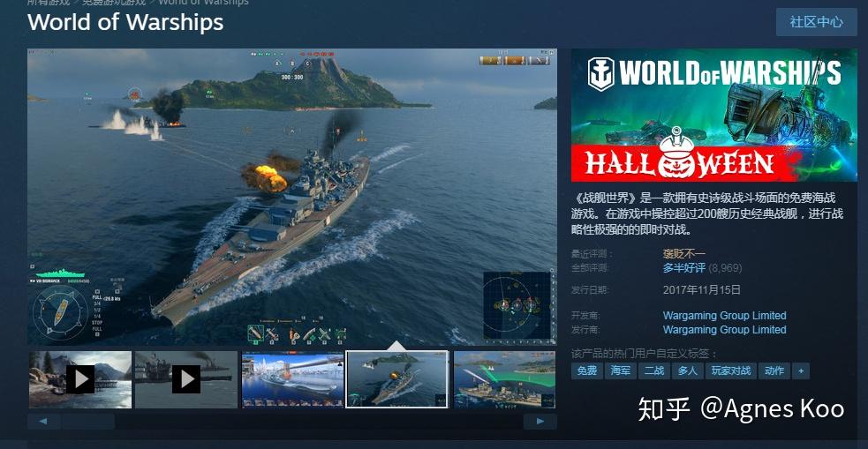Open the 多人 tag

click(688, 370)
